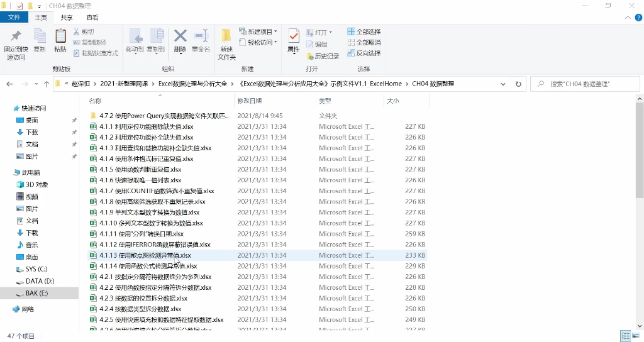
Task: Click Copy path in clipboard group
Action: 89,42
